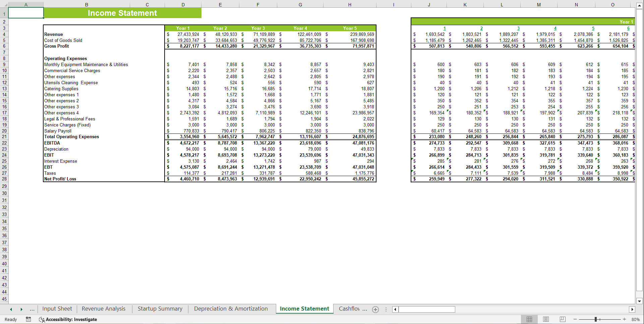Click the Zoom In icon
The width and height of the screenshot is (644, 324).
624,319
